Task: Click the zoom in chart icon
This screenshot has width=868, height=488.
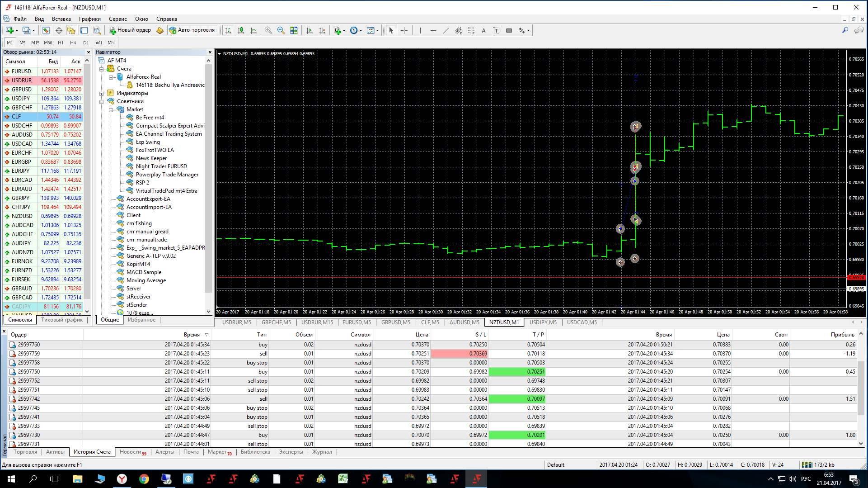Action: point(268,30)
